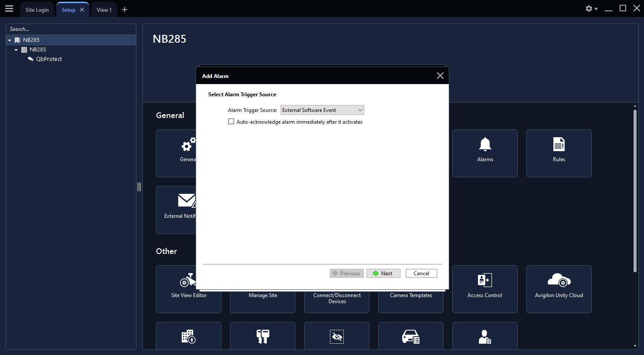Viewport: 644px width, 355px height.
Task: Click the hamburger menu icon
Action: click(x=9, y=9)
